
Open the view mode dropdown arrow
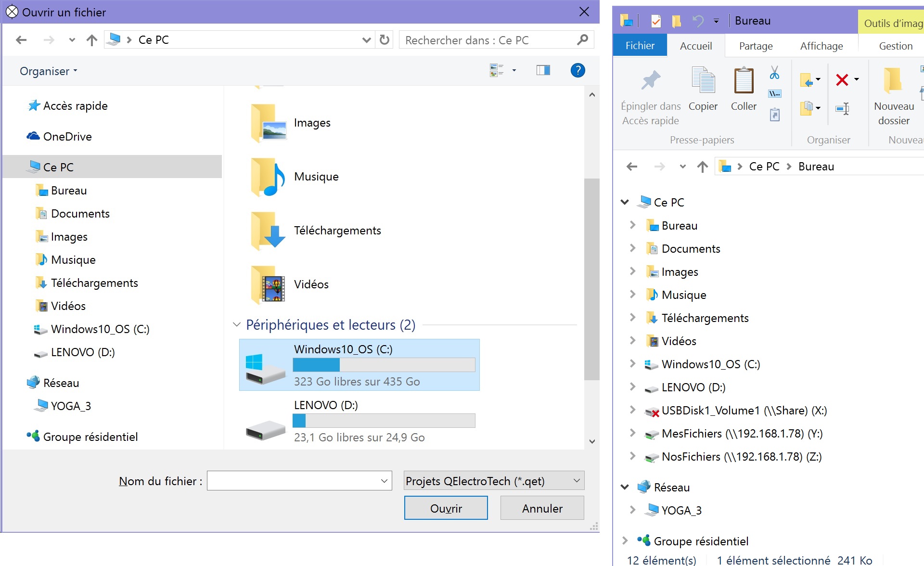(x=514, y=71)
